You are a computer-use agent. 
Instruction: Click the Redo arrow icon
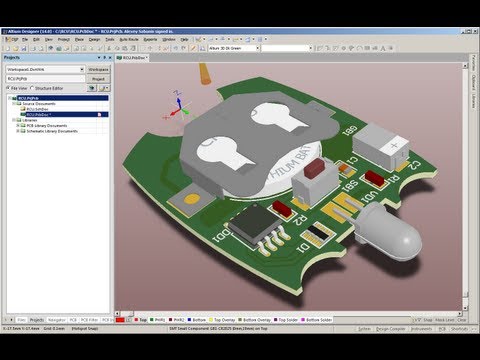(184, 48)
